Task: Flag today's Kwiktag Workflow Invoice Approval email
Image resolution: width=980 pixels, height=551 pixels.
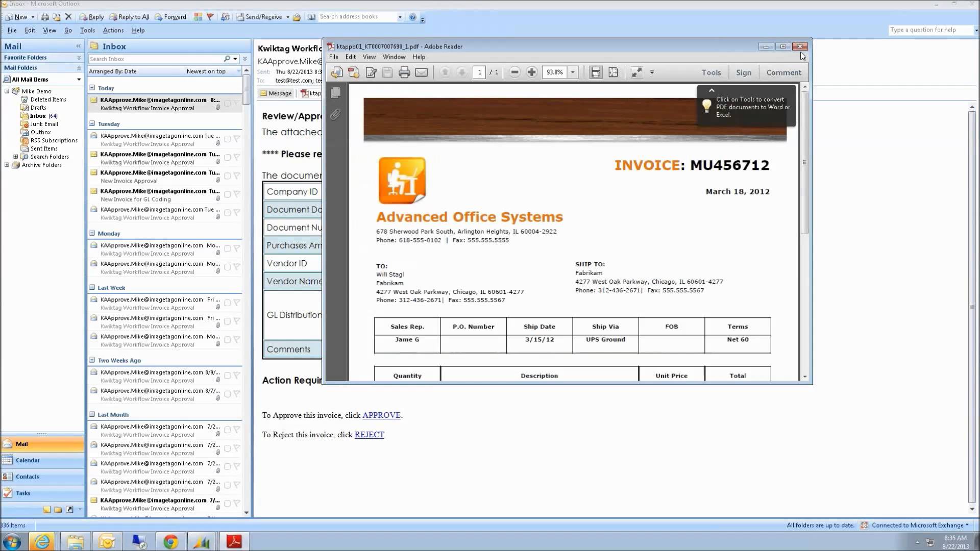Action: click(x=237, y=103)
